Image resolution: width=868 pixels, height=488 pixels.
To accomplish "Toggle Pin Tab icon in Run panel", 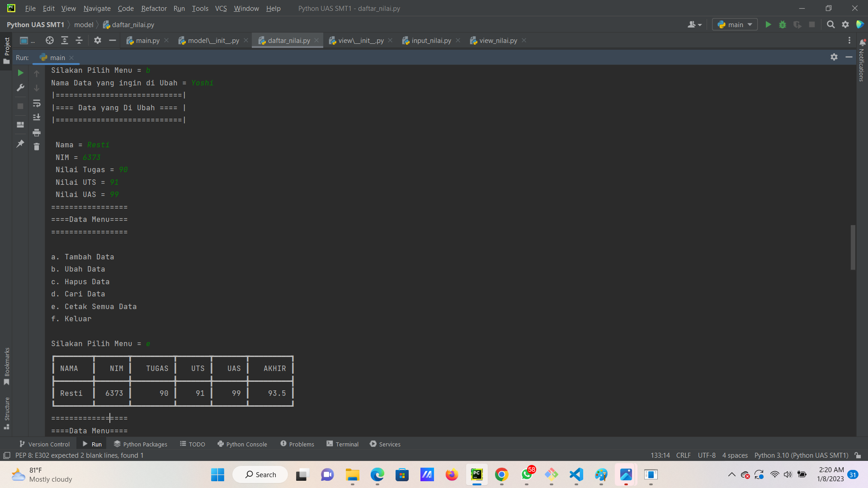I will click(20, 144).
